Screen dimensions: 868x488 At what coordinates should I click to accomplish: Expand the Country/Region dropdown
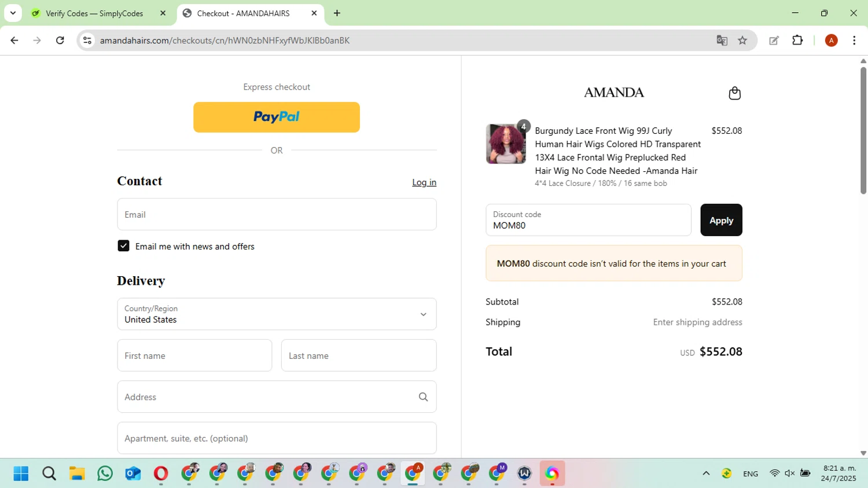coord(277,314)
